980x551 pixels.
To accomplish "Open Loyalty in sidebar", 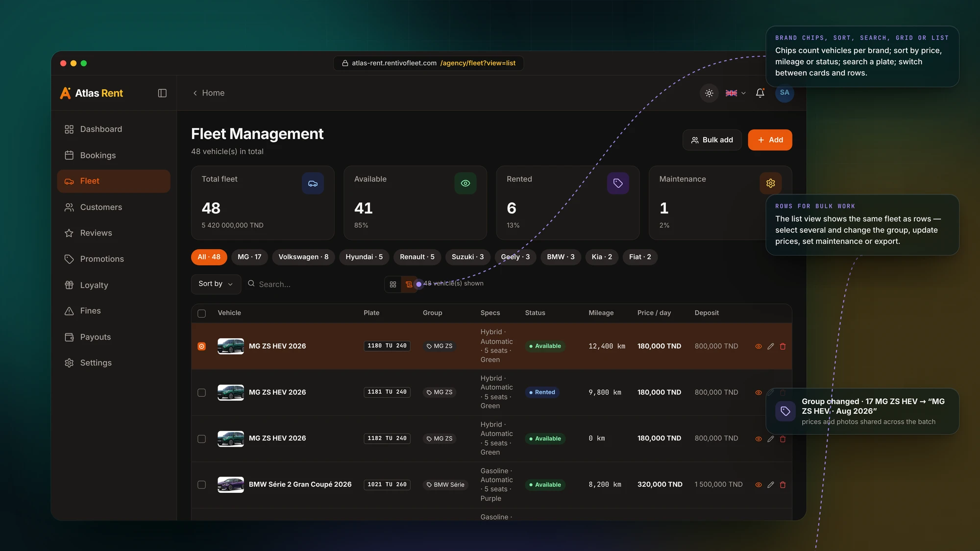I will click(x=114, y=285).
